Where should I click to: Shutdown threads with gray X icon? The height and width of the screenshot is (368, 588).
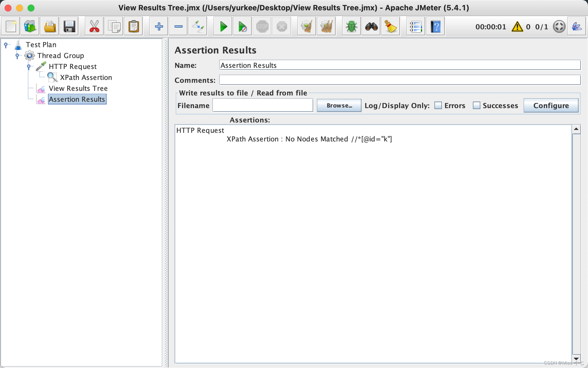[x=282, y=26]
